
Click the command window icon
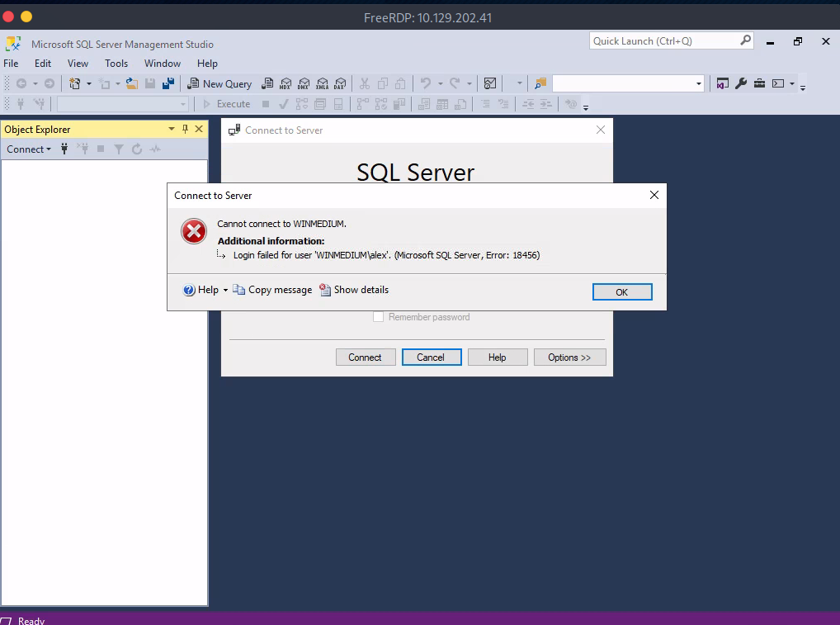[x=778, y=83]
